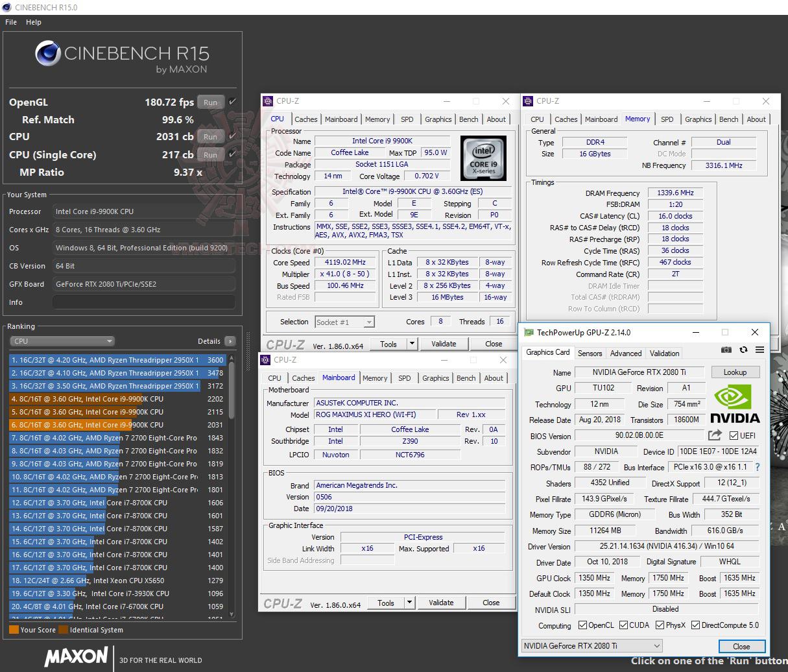
Task: Open the CPU ranking type dropdown
Action: coord(62,341)
